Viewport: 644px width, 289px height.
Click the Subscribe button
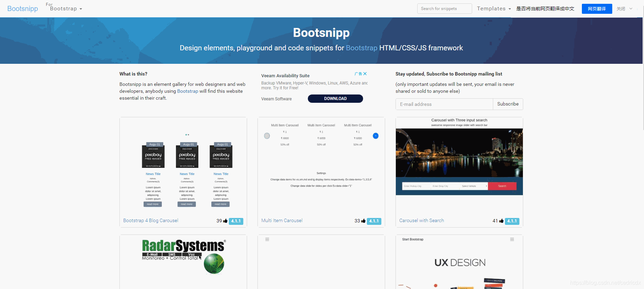[508, 104]
